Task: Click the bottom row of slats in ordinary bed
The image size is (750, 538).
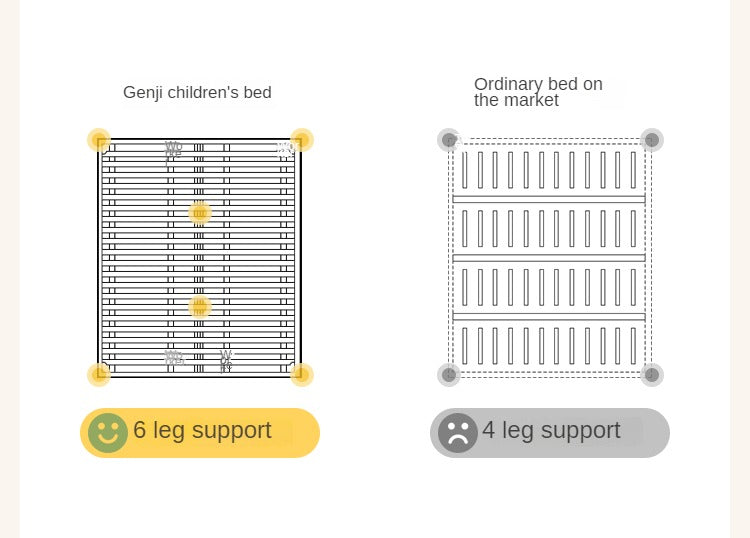Action: [x=549, y=345]
